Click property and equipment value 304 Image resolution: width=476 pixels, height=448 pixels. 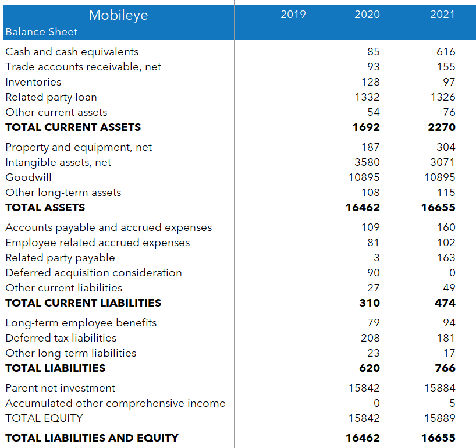pyautogui.click(x=446, y=147)
